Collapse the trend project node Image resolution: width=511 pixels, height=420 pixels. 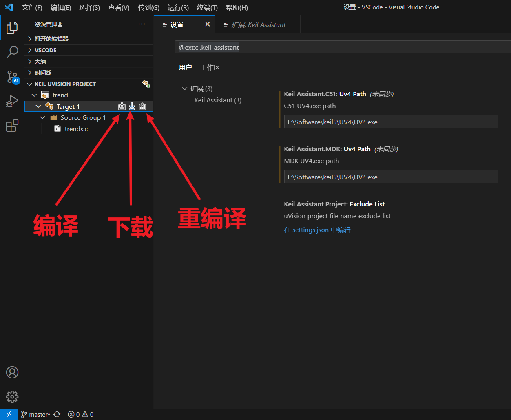click(x=34, y=95)
